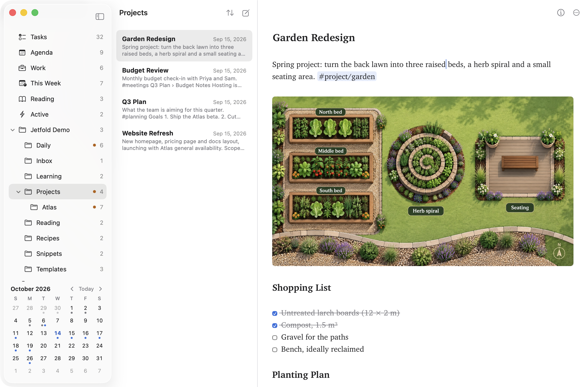Click the Atlas folder icon
The width and height of the screenshot is (588, 387).
click(34, 207)
